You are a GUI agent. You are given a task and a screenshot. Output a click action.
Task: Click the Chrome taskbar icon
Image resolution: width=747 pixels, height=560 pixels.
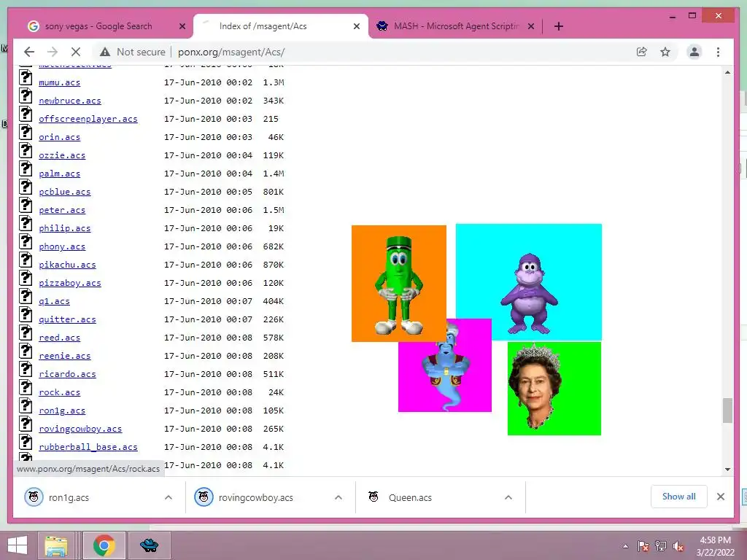[x=104, y=545]
